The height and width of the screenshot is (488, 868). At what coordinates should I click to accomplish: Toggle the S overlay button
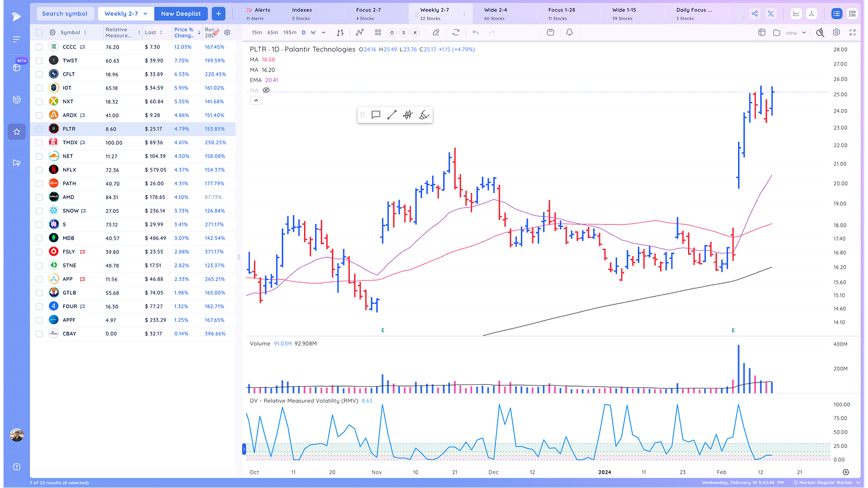403,32
